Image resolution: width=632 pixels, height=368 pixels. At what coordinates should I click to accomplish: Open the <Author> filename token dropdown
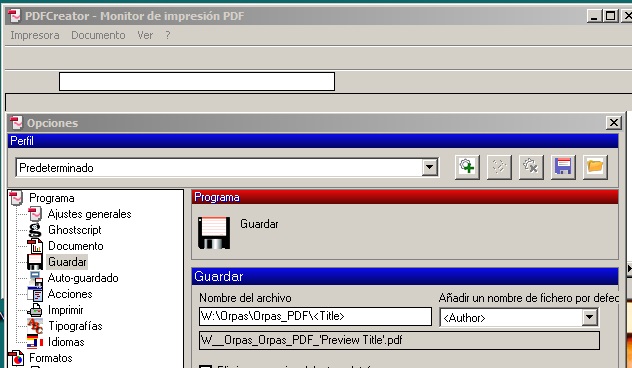(x=589, y=317)
